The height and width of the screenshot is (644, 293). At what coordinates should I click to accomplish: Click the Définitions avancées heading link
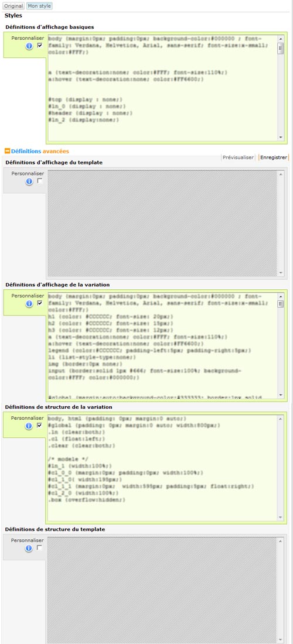click(40, 151)
